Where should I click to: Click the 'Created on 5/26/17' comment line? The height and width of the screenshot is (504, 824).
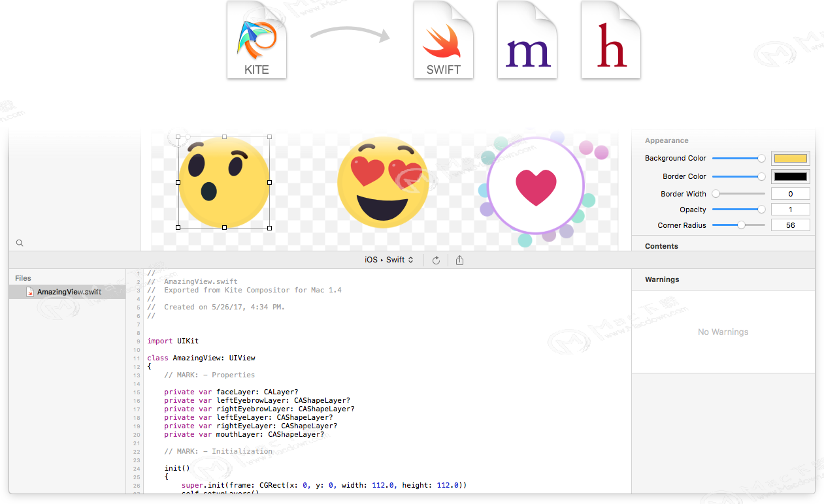pyautogui.click(x=216, y=307)
